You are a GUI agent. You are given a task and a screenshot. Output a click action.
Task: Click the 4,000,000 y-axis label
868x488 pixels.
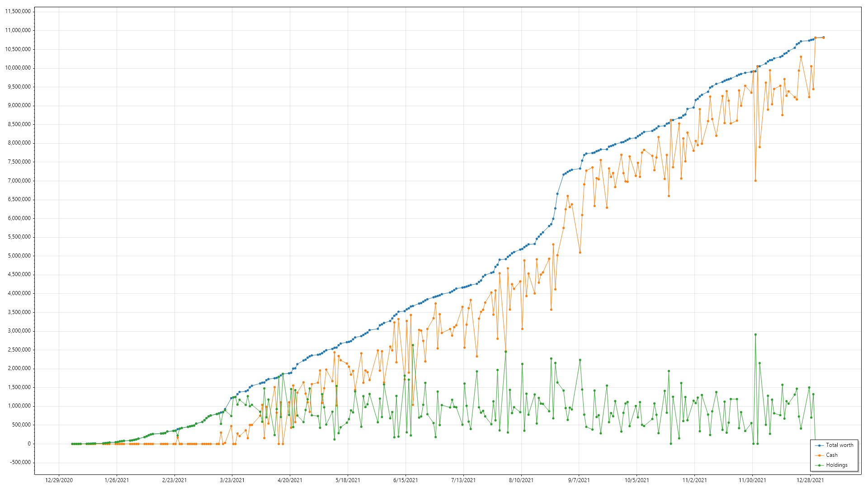tap(19, 293)
